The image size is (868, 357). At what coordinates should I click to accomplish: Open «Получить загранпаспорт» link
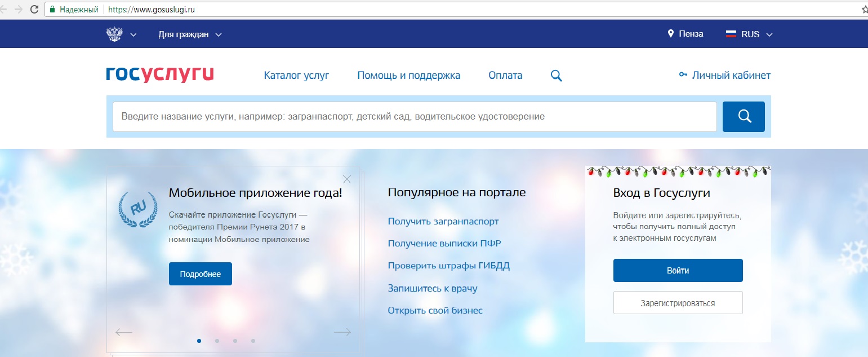click(x=443, y=221)
